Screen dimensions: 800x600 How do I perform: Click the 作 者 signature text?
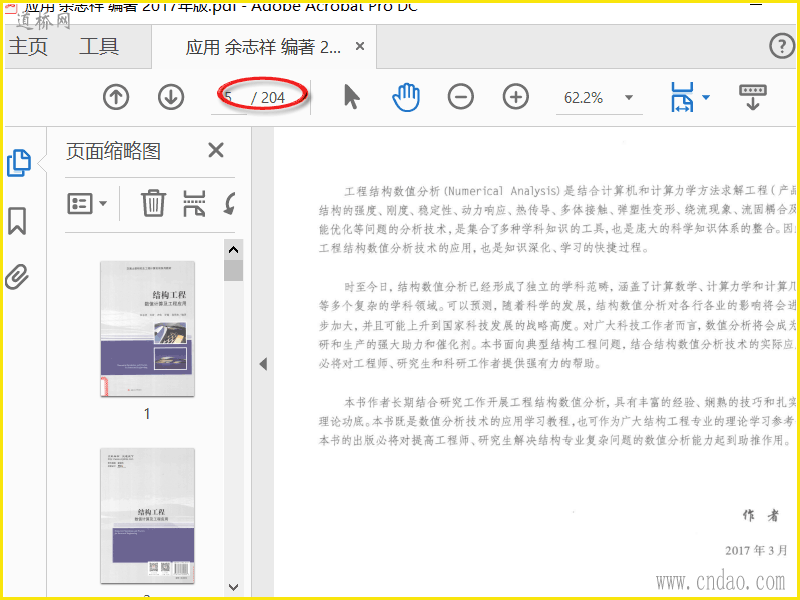[761, 515]
